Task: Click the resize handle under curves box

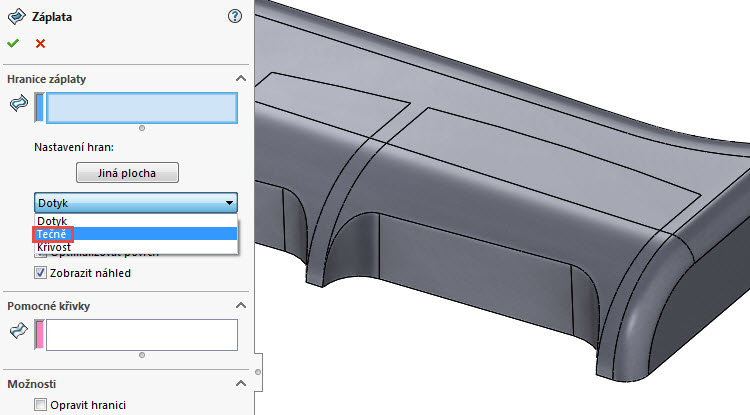Action: (142, 355)
